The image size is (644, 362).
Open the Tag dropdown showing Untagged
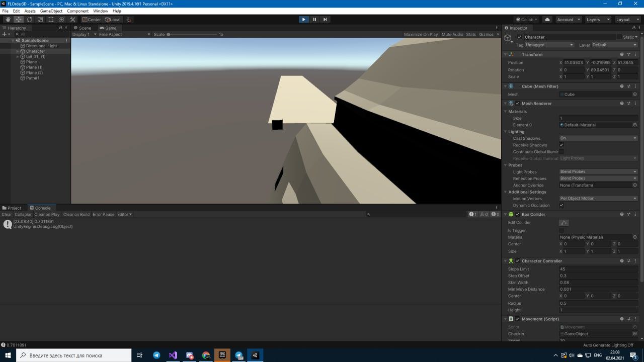click(549, 45)
